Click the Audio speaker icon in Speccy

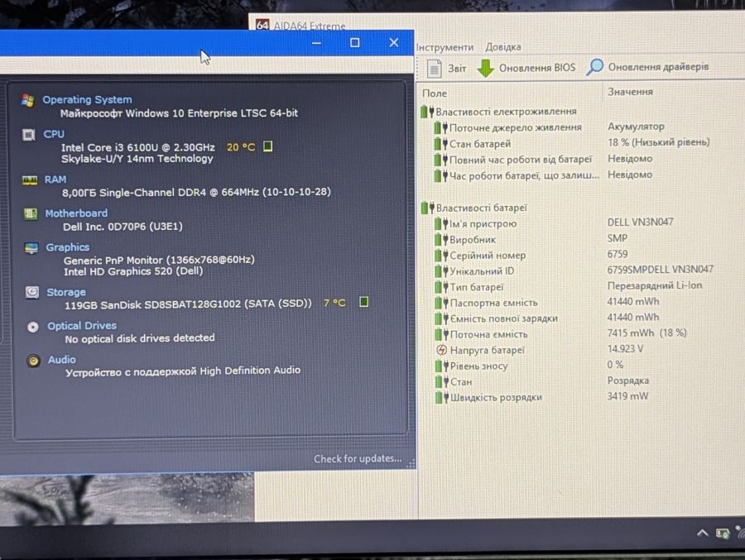click(x=33, y=361)
